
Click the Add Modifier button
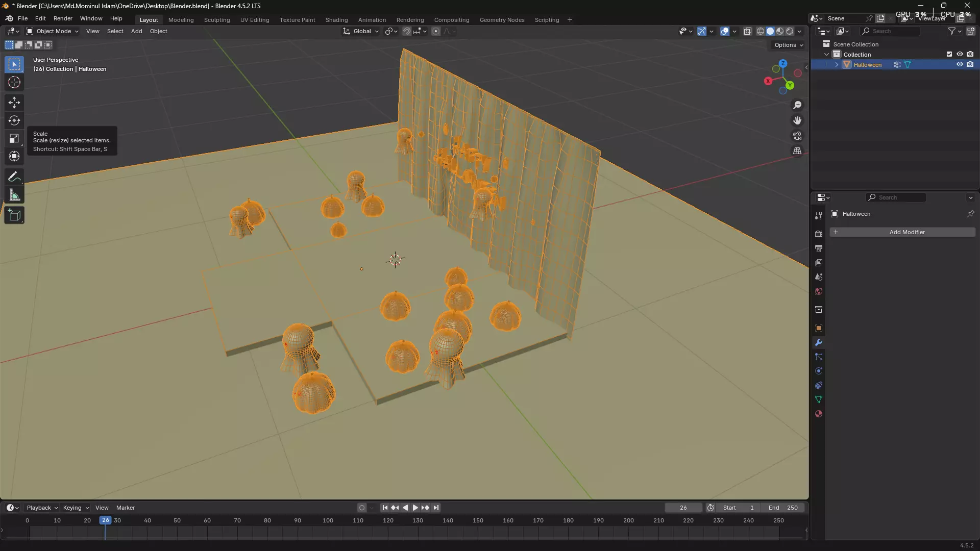tap(902, 232)
